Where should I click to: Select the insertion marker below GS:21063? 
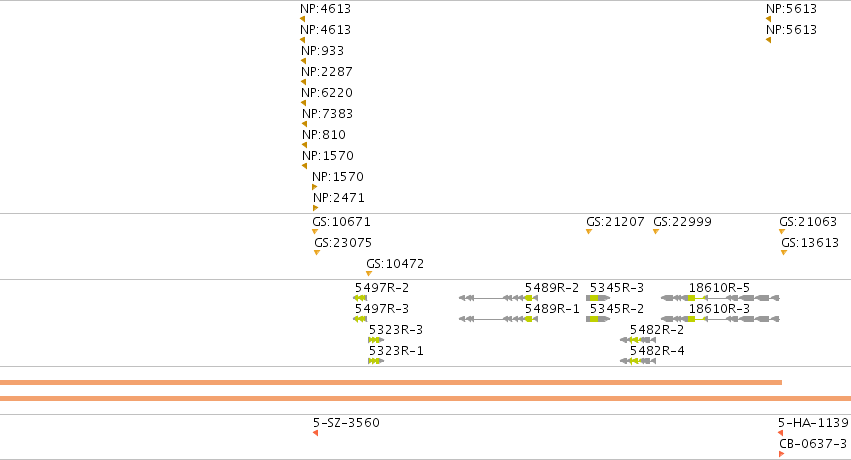[782, 232]
